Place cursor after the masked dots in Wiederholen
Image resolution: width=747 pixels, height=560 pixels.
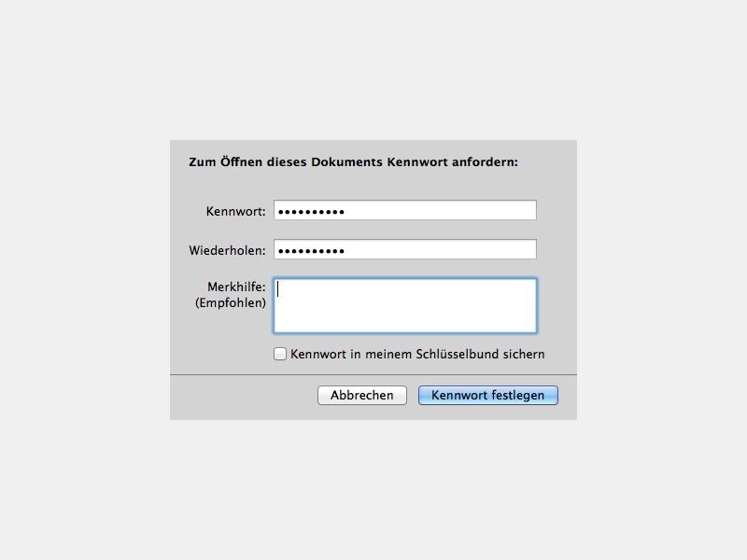(346, 250)
